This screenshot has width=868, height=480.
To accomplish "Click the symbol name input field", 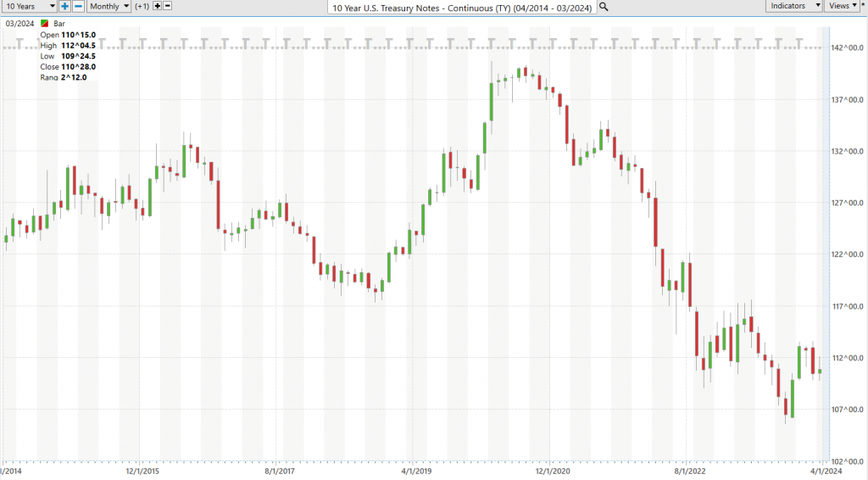I will pos(462,7).
